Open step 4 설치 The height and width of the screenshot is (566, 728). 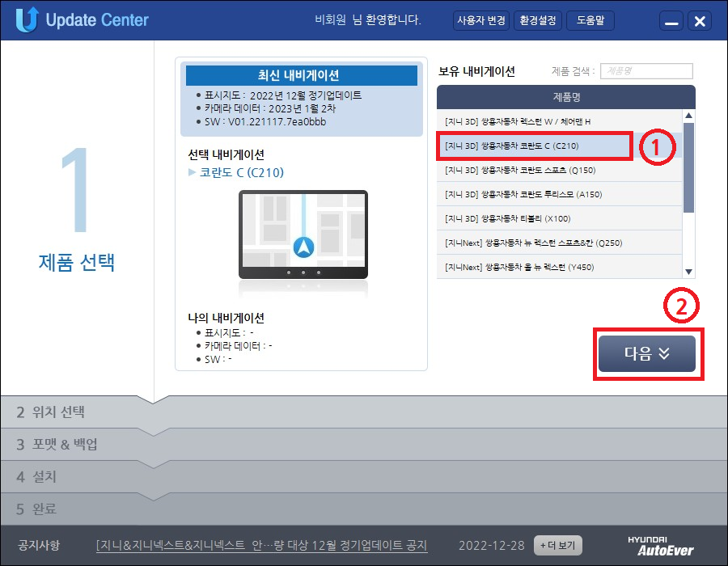point(364,477)
